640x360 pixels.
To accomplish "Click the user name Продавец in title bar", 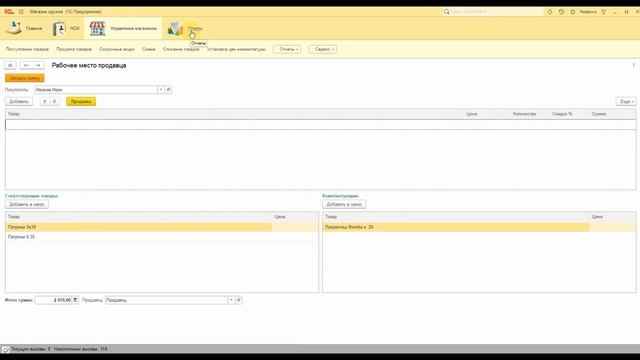I will pos(588,12).
